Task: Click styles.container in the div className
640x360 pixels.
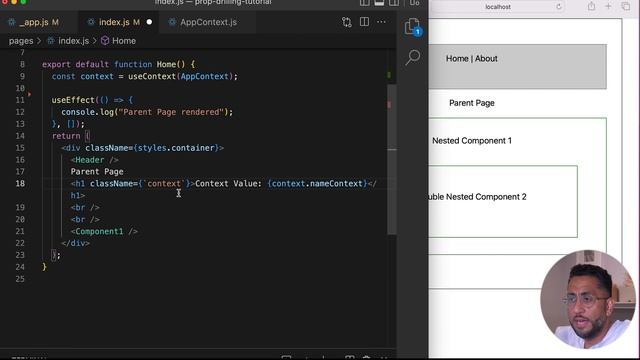Action: [176, 148]
